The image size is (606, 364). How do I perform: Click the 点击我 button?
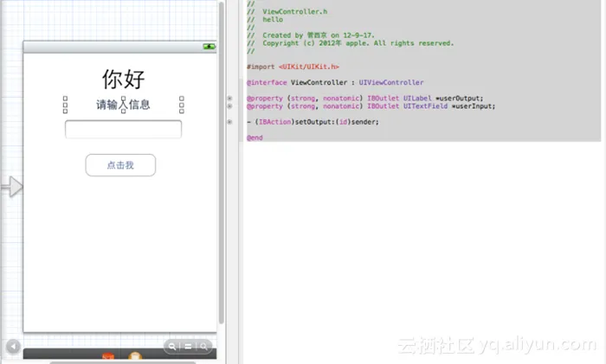120,165
